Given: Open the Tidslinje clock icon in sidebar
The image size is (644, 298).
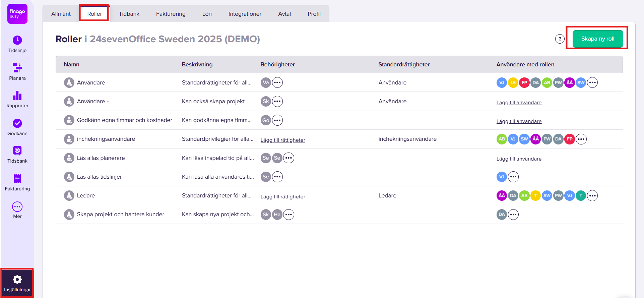Looking at the screenshot, I should pyautogui.click(x=17, y=40).
